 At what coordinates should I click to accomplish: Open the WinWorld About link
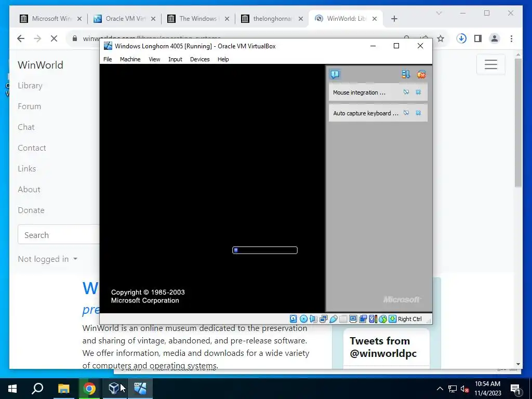(x=29, y=189)
